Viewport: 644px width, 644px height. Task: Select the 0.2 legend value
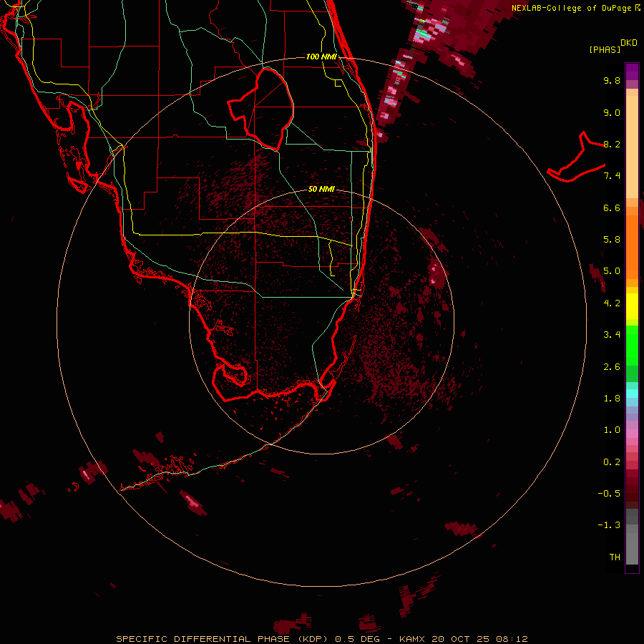[x=612, y=462]
